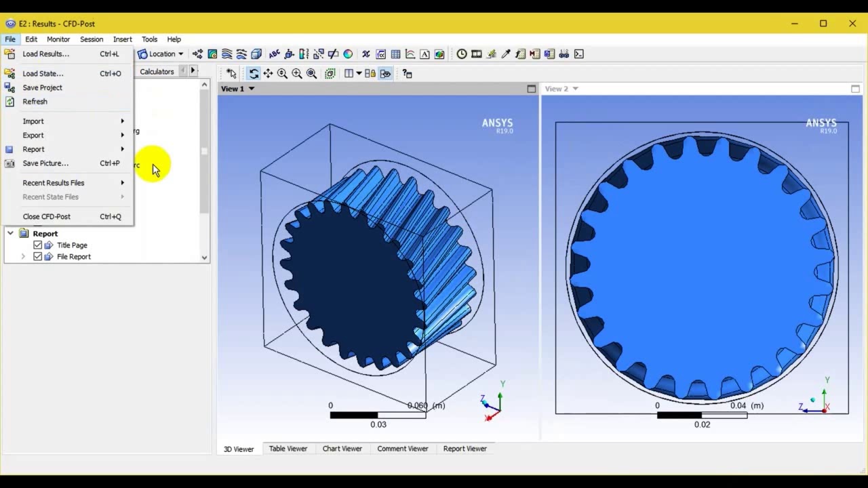Insert a Table from toolbar
The height and width of the screenshot is (488, 868).
(x=395, y=54)
